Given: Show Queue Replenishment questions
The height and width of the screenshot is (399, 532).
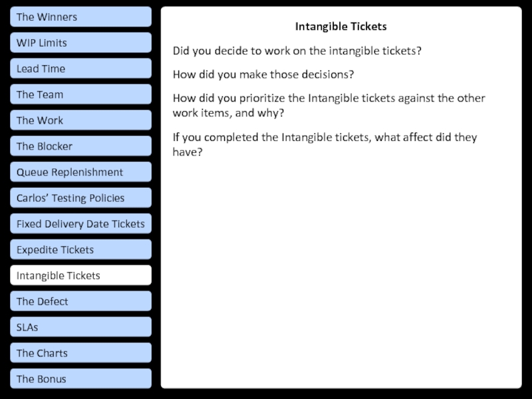Looking at the screenshot, I should pos(80,172).
